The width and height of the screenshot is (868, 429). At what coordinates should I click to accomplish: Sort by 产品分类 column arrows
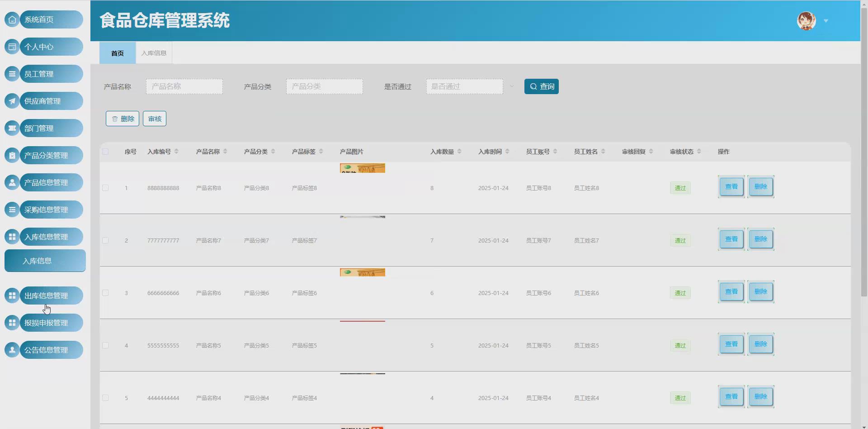point(273,152)
